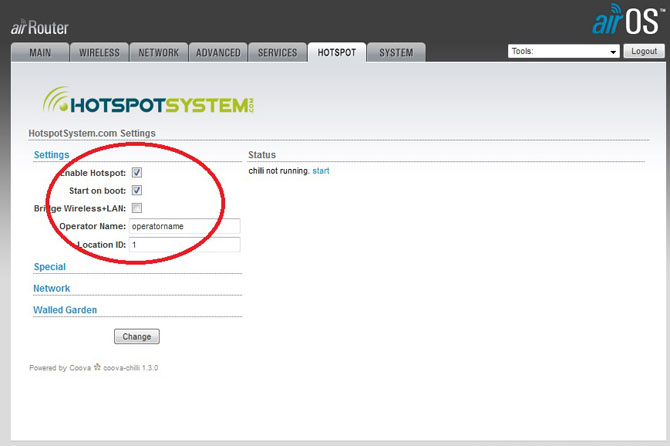Click the Logout button
Screen dimensions: 670x446
click(x=644, y=51)
